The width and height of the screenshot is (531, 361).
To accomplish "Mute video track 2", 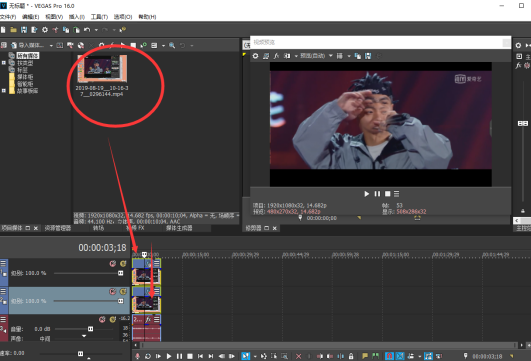I will [x=113, y=292].
